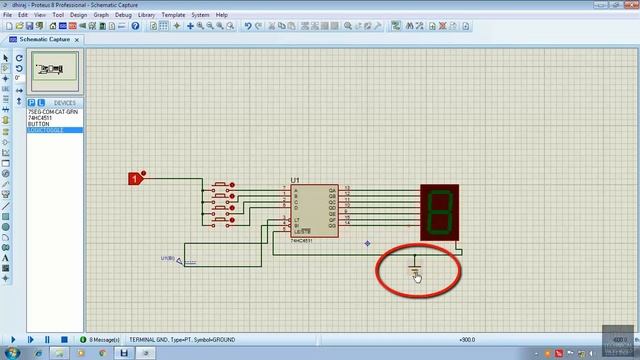Stop the simulation
Image resolution: width=640 pixels, height=360 pixels.
(x=64, y=340)
